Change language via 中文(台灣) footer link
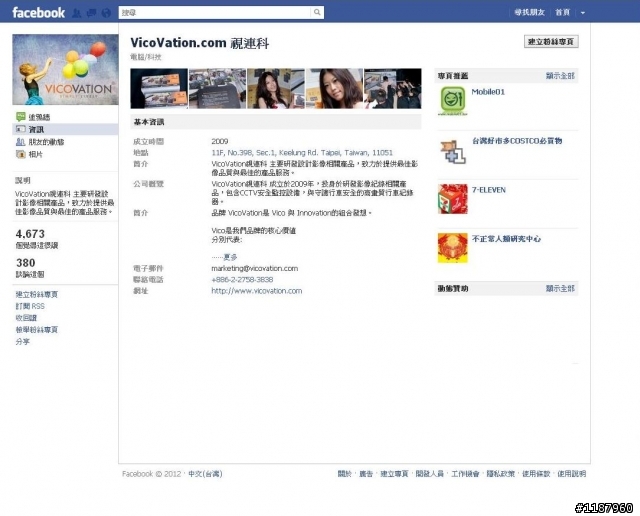 click(205, 474)
